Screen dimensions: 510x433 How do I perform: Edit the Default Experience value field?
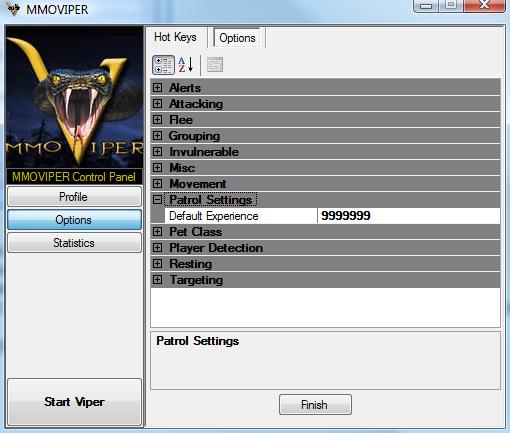409,216
